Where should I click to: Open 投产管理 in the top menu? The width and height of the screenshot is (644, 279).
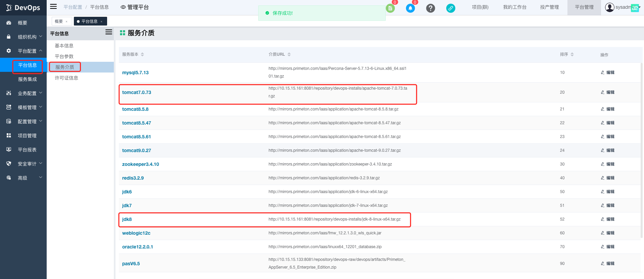pyautogui.click(x=549, y=7)
